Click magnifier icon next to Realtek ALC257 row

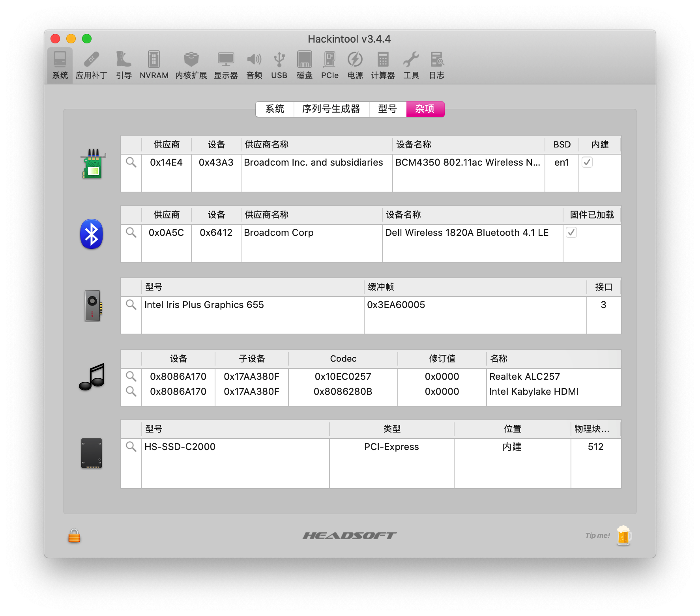(x=131, y=376)
